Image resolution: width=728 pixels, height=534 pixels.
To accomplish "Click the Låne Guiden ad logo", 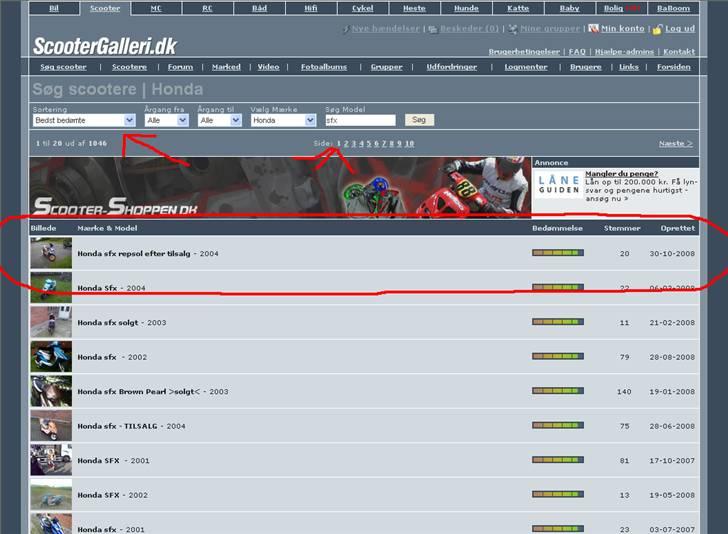I will point(558,184).
